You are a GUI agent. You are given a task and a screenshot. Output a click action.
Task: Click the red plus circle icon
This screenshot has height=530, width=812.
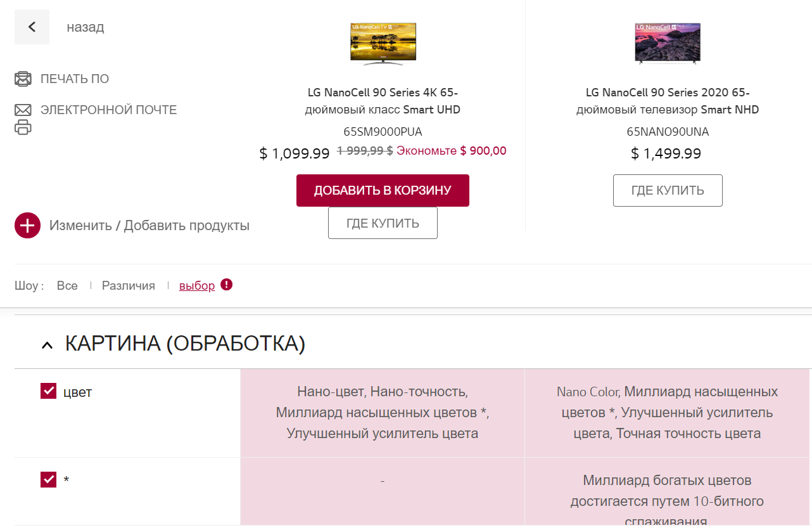tap(27, 226)
